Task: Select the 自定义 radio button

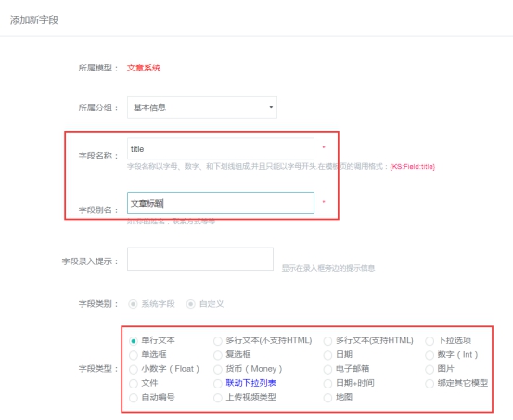Action: click(x=191, y=304)
